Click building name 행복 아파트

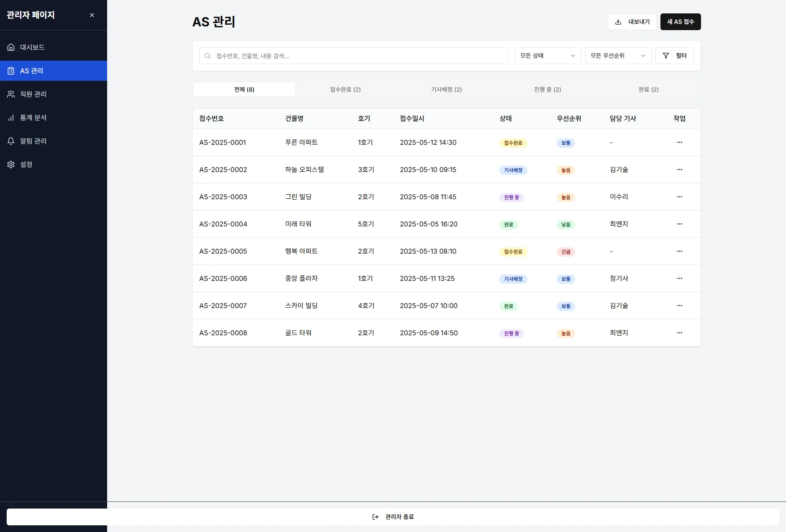[301, 251]
